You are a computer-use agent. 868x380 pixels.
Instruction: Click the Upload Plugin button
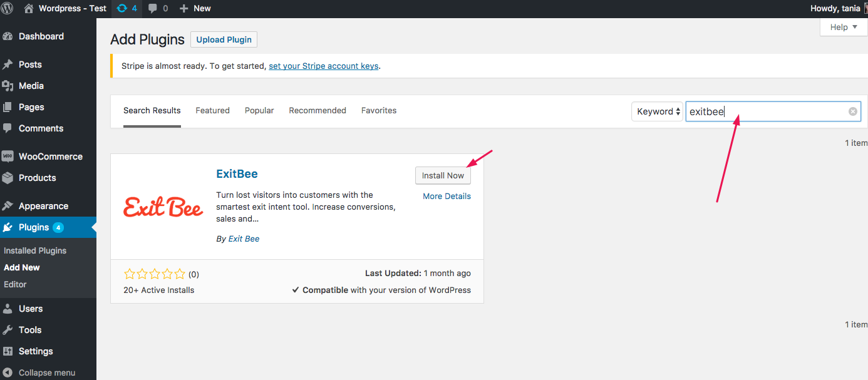pos(224,39)
